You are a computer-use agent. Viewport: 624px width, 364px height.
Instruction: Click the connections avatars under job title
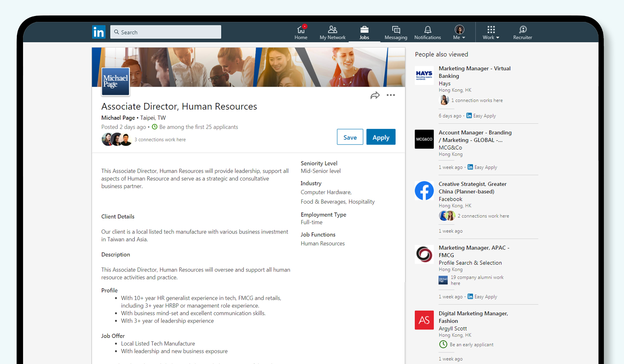tap(117, 139)
